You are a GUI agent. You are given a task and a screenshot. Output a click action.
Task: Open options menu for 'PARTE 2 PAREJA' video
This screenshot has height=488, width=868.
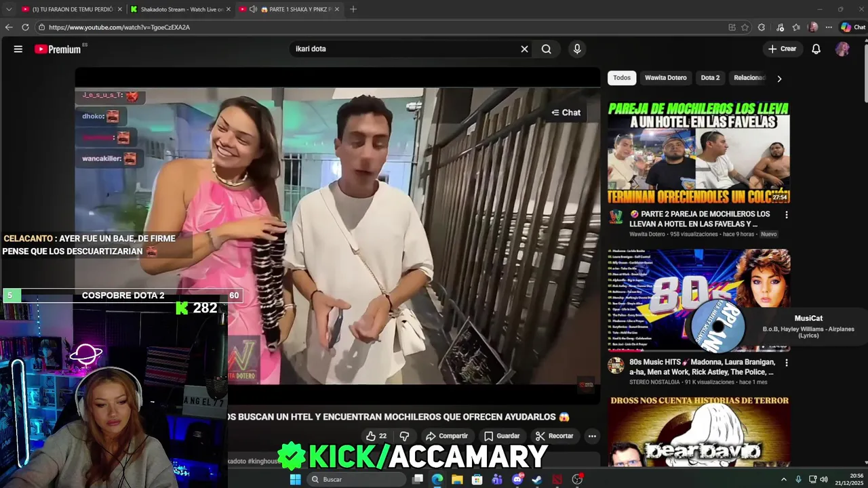787,215
